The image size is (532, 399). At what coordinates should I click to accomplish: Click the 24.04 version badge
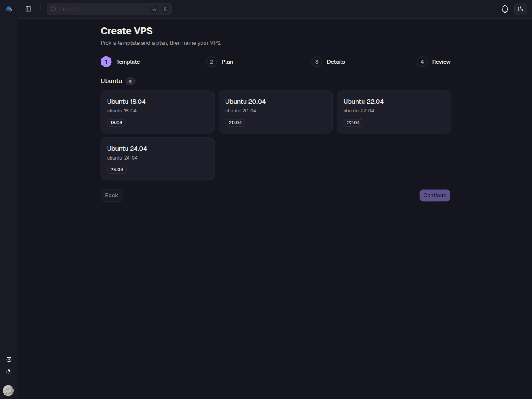coord(117,170)
